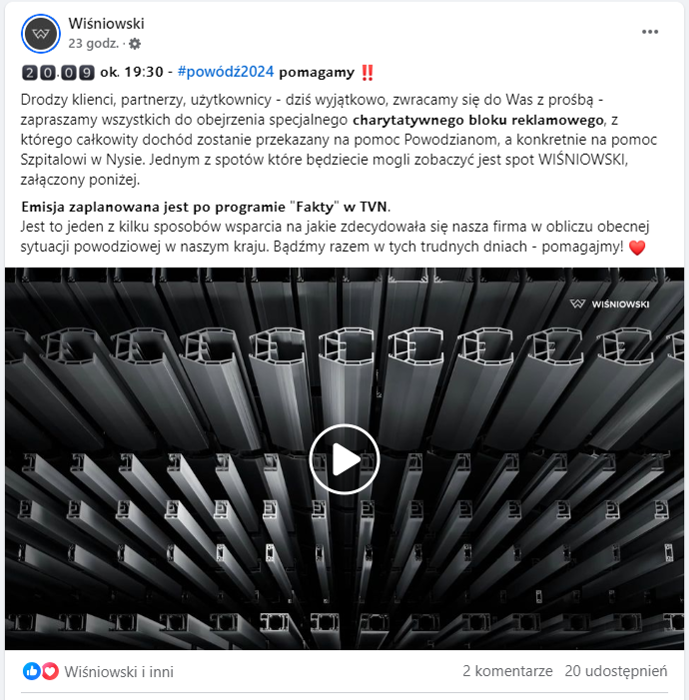Screen dimensions: 689x700
Task: Click the red heart reaction icon
Action: [50, 671]
